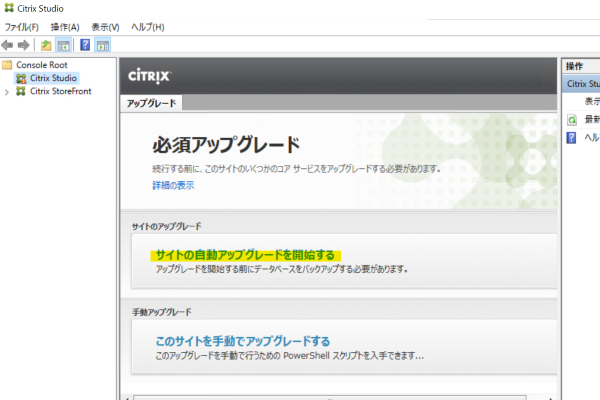Click このサイトを手動でアップグレードする link

point(243,341)
